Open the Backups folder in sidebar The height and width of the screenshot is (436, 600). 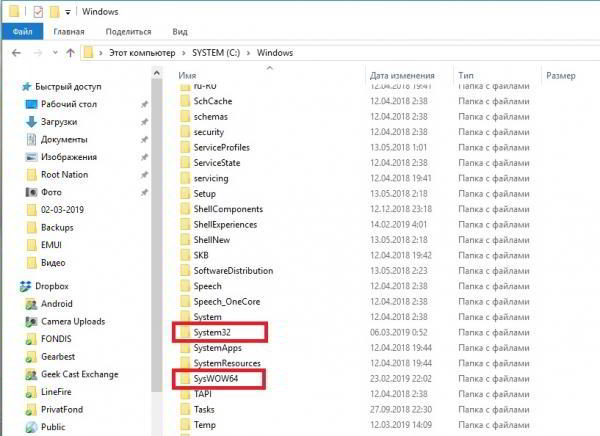point(57,227)
